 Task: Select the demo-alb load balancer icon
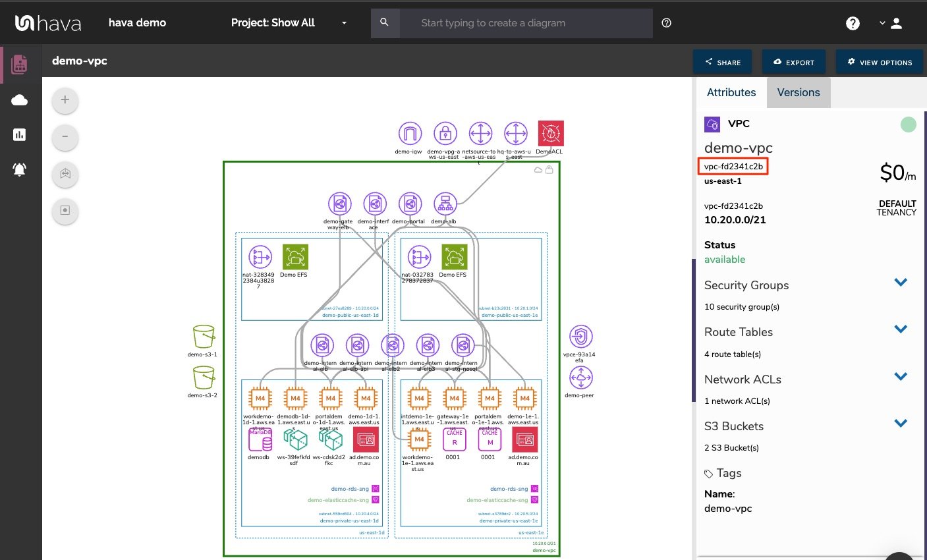tap(444, 204)
